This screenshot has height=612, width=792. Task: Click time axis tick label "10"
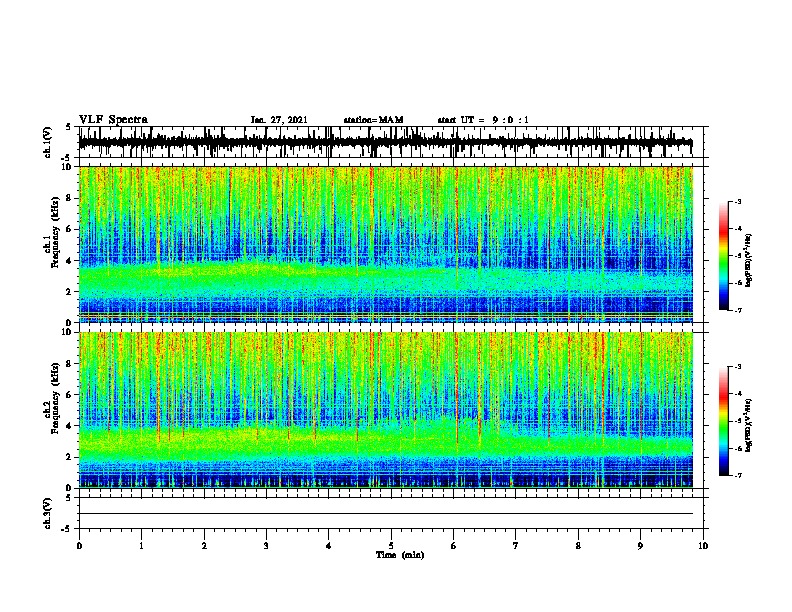pyautogui.click(x=703, y=546)
